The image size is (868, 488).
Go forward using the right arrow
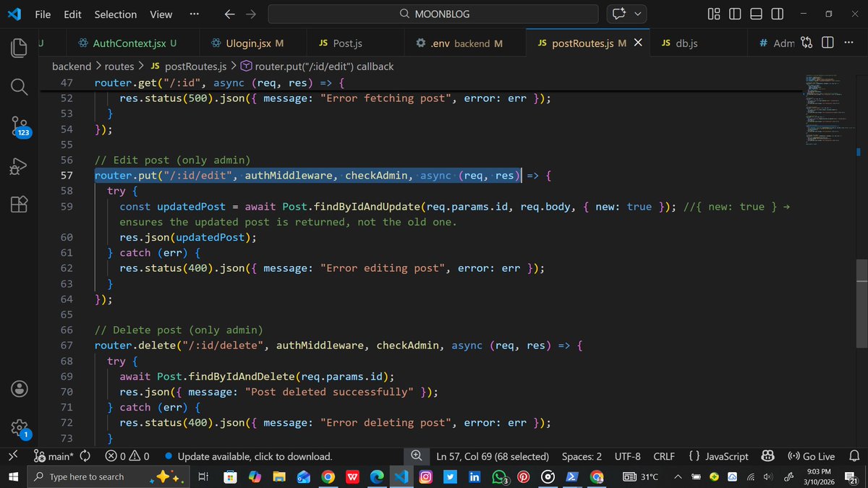251,14
